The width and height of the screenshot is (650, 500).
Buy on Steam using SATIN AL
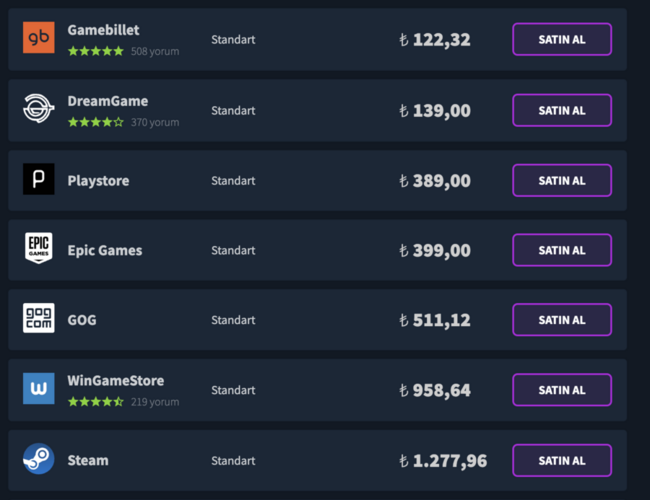tap(562, 460)
